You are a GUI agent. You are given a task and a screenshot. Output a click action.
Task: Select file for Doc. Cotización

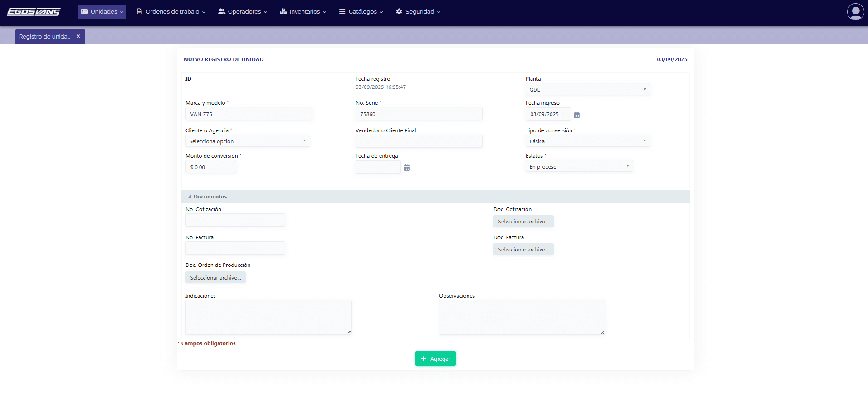[x=523, y=222]
